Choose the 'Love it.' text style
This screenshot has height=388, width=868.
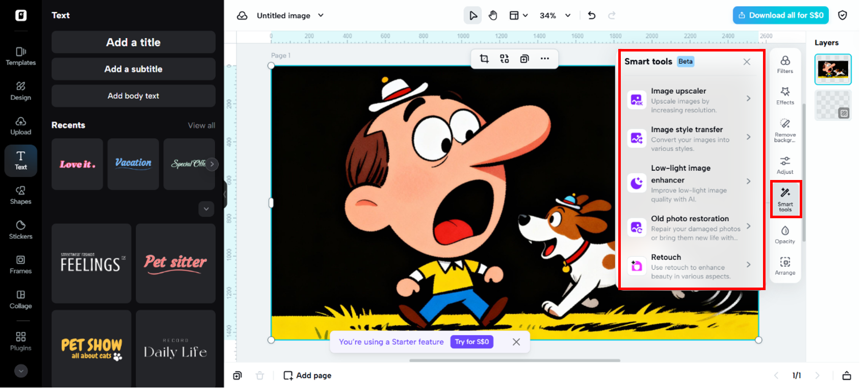(77, 164)
